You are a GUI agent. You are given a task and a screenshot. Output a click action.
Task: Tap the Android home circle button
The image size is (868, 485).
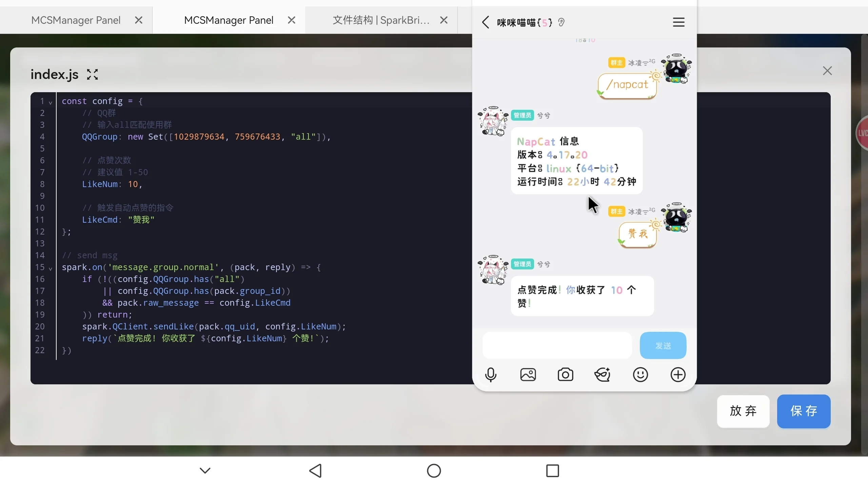[434, 471]
